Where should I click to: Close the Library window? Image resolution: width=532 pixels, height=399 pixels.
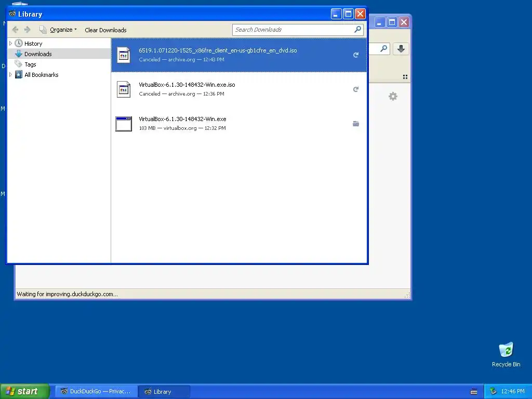point(361,14)
